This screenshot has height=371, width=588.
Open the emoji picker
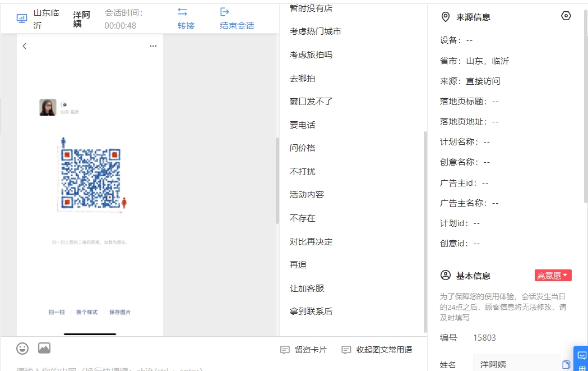point(22,349)
